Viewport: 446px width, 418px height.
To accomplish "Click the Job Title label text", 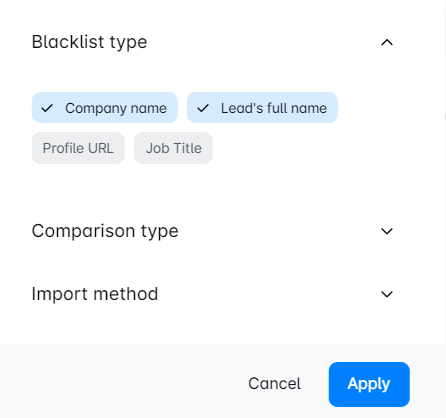I will coord(174,148).
